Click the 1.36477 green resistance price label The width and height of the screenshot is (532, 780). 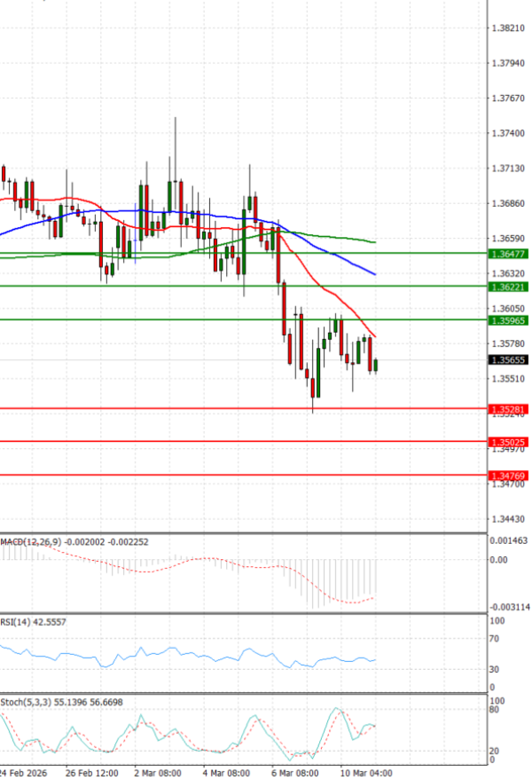508,254
